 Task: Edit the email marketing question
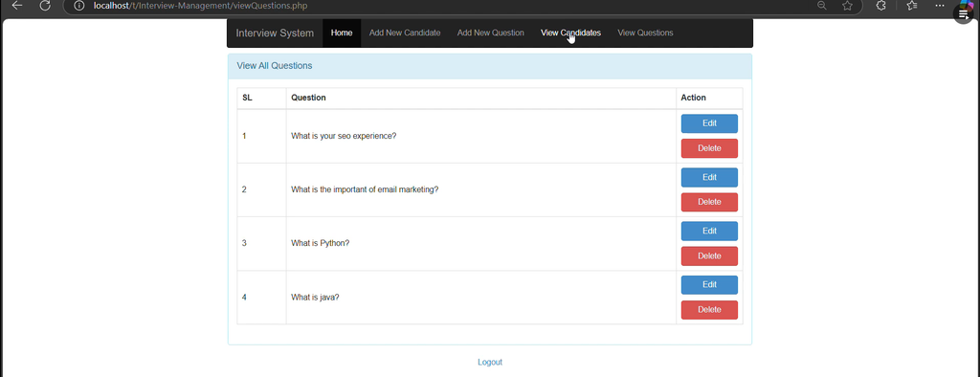click(x=709, y=178)
